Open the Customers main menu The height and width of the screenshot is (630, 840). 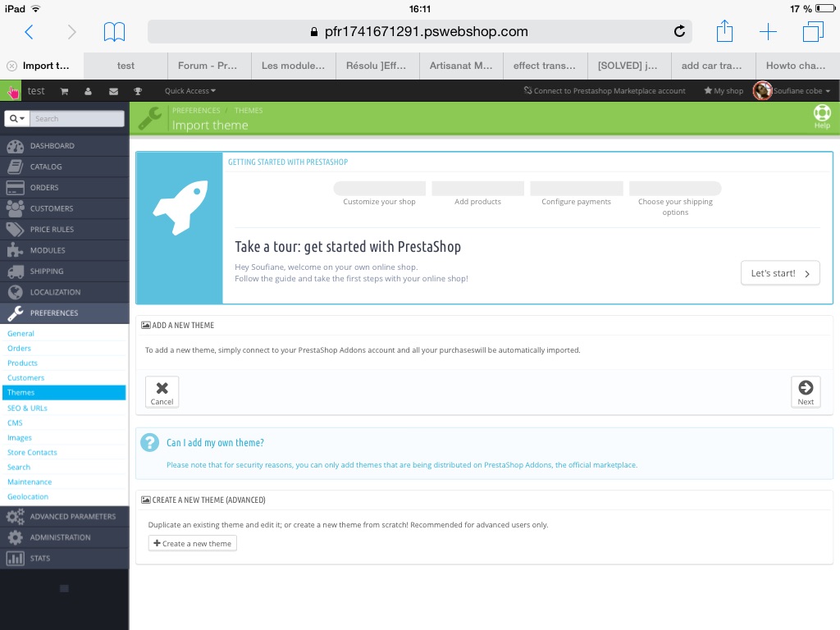tap(64, 208)
